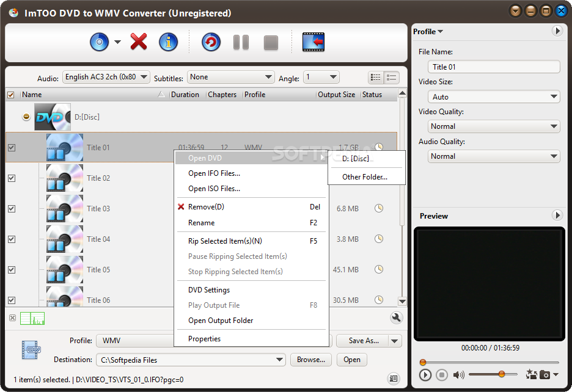Select Rename in the context menu
The height and width of the screenshot is (392, 572).
pos(251,223)
